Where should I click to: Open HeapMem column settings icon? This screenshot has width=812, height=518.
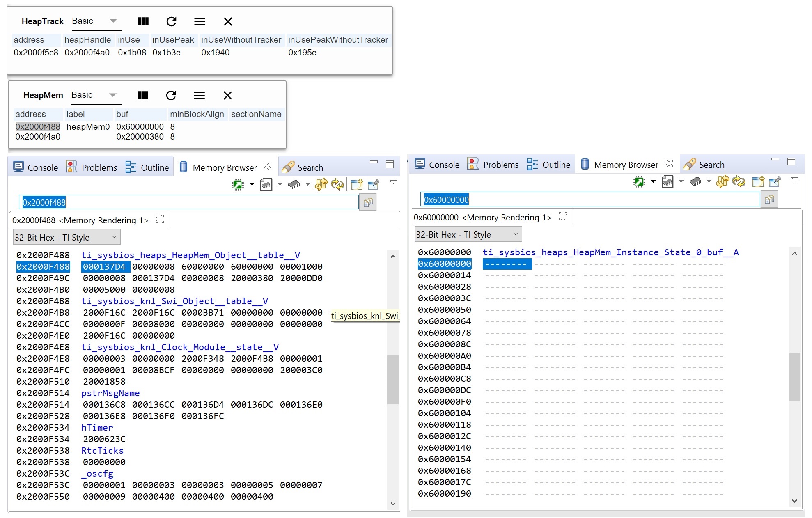coord(143,95)
